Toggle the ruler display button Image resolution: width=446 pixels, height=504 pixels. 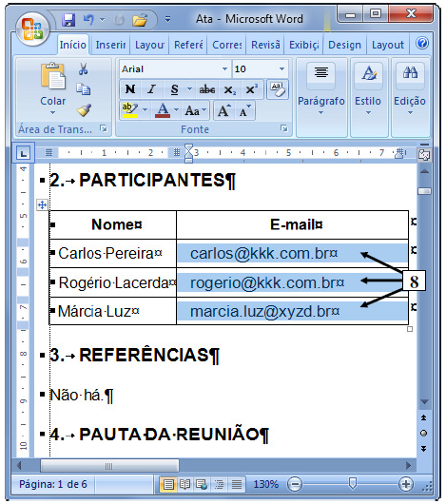click(424, 155)
